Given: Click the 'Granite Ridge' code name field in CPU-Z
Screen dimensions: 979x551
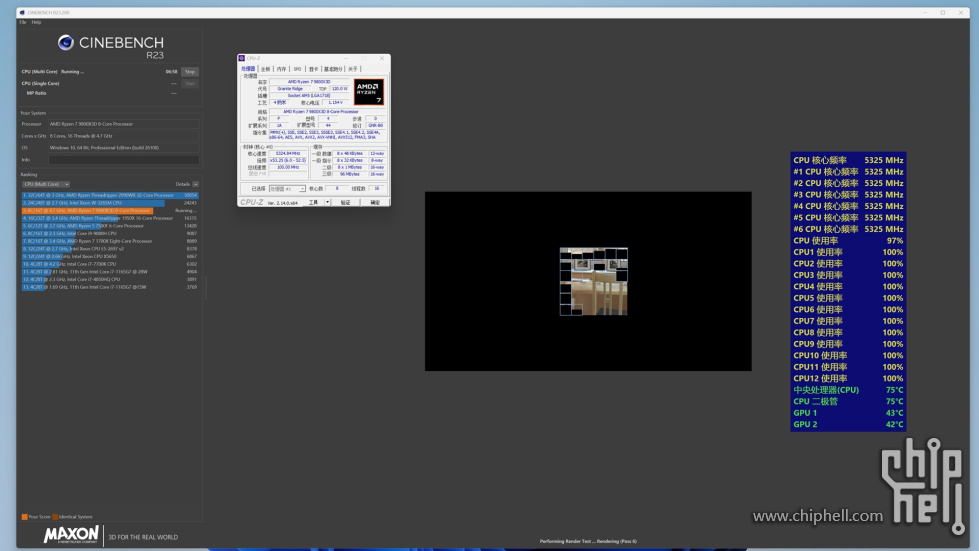Looking at the screenshot, I should pos(290,89).
